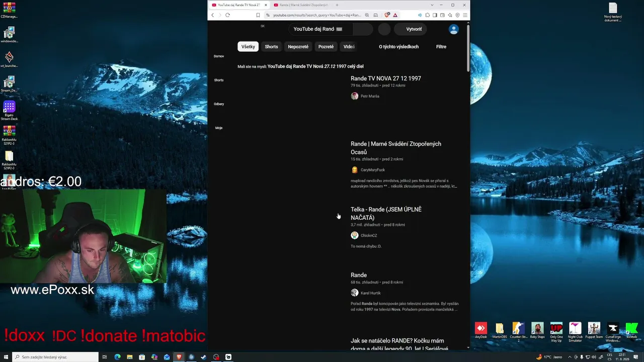Open 'O týchto výsledkoch' info
The width and height of the screenshot is (644, 362).
399,47
